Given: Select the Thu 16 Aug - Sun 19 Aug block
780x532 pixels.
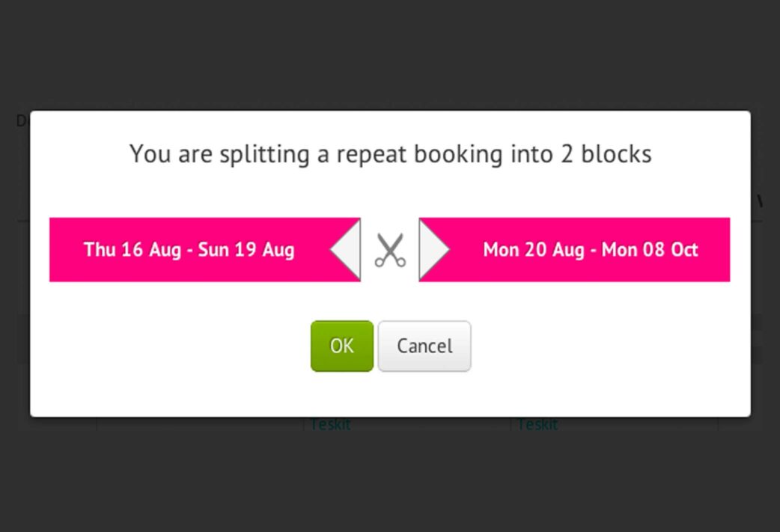Looking at the screenshot, I should point(204,250).
